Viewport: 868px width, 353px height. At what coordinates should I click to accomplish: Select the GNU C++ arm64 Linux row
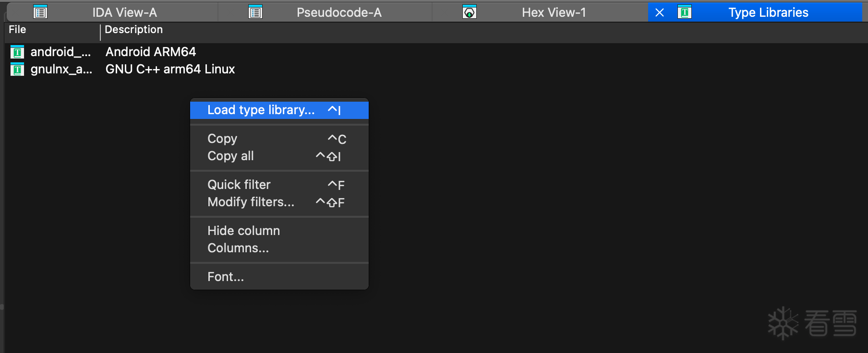click(x=170, y=70)
